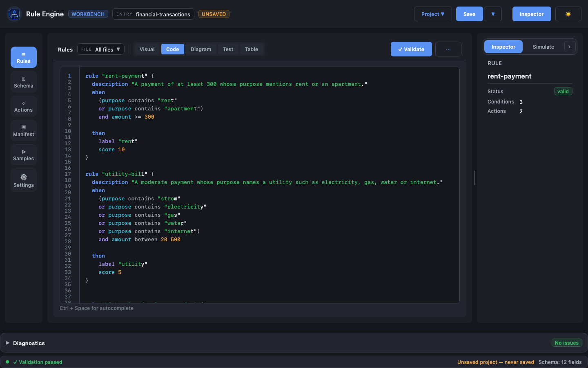588x368 pixels.
Task: Click 'amount between 20 500' code line
Action: (x=139, y=240)
